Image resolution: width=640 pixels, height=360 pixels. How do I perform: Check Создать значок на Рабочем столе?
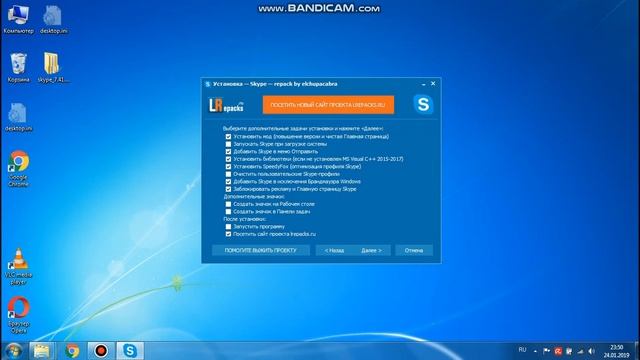[228, 204]
